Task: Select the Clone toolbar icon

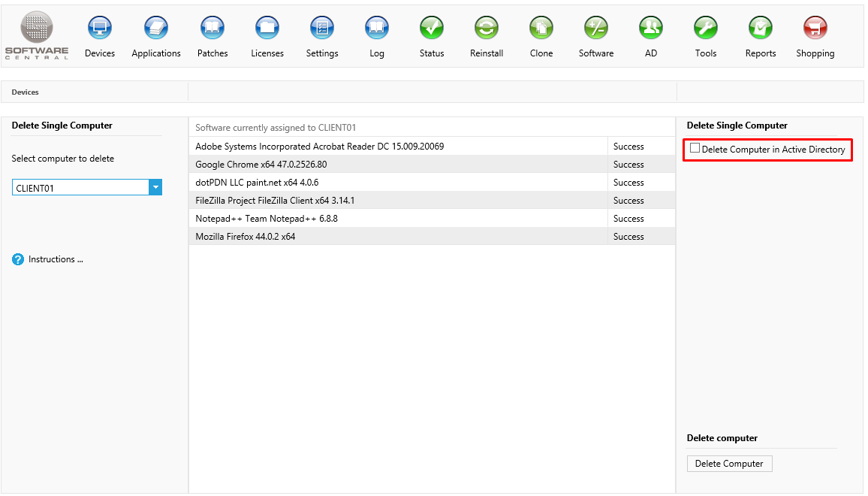Action: pos(541,29)
